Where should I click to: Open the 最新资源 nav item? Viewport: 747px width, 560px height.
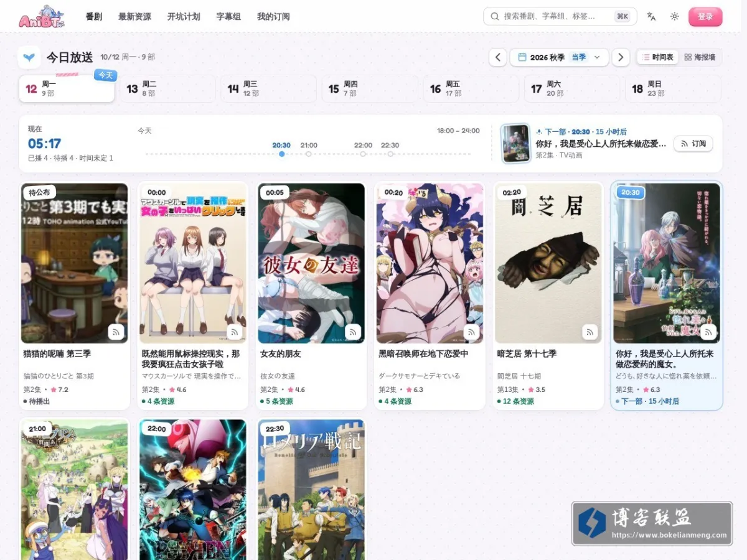pyautogui.click(x=134, y=17)
